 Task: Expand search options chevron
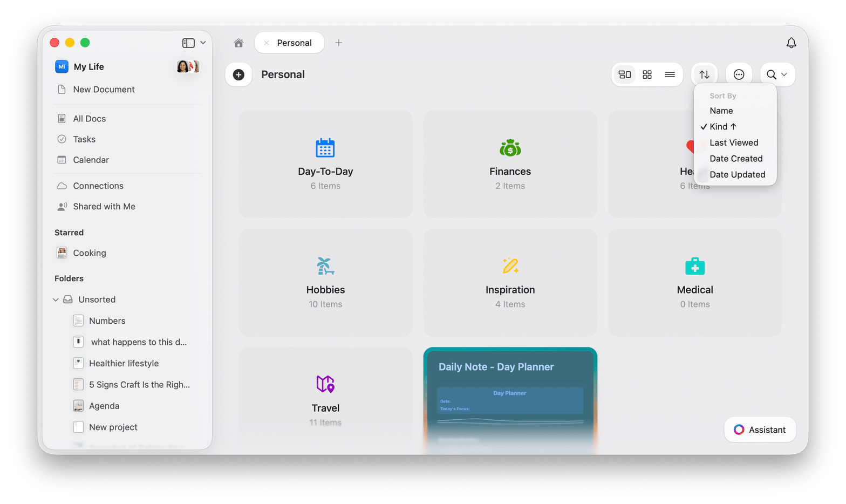pos(784,74)
